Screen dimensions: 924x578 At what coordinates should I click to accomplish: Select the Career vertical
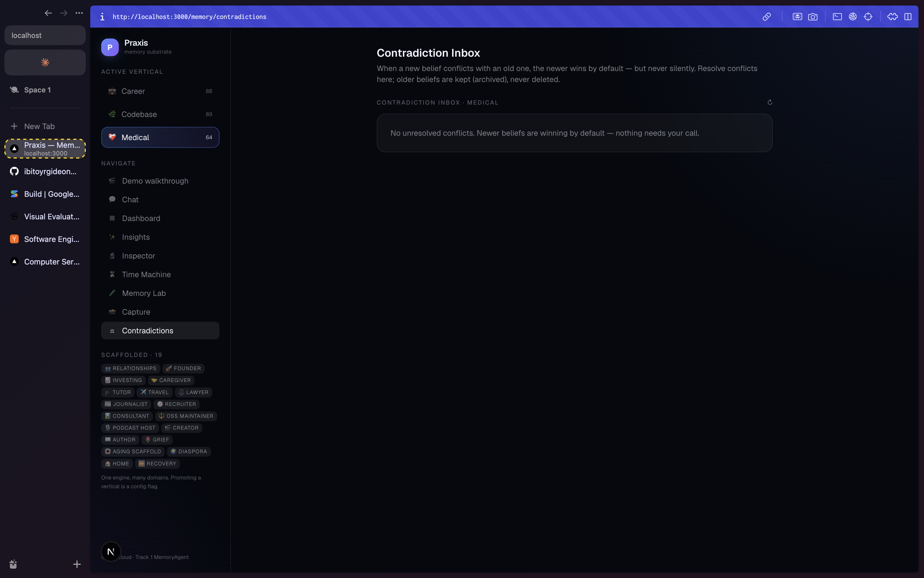[160, 91]
